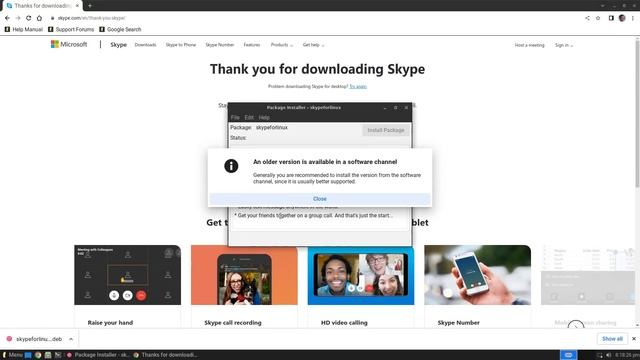Click the 'Raise your hand' caption

click(110, 322)
